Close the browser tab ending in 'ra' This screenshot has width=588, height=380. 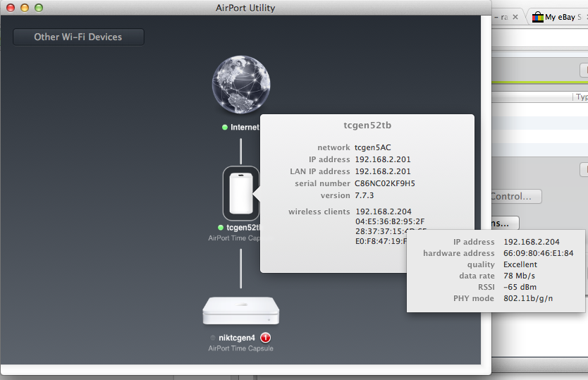(515, 17)
